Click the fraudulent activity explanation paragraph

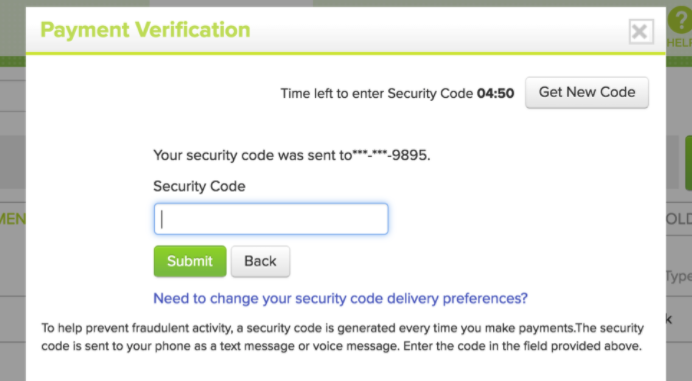342,337
